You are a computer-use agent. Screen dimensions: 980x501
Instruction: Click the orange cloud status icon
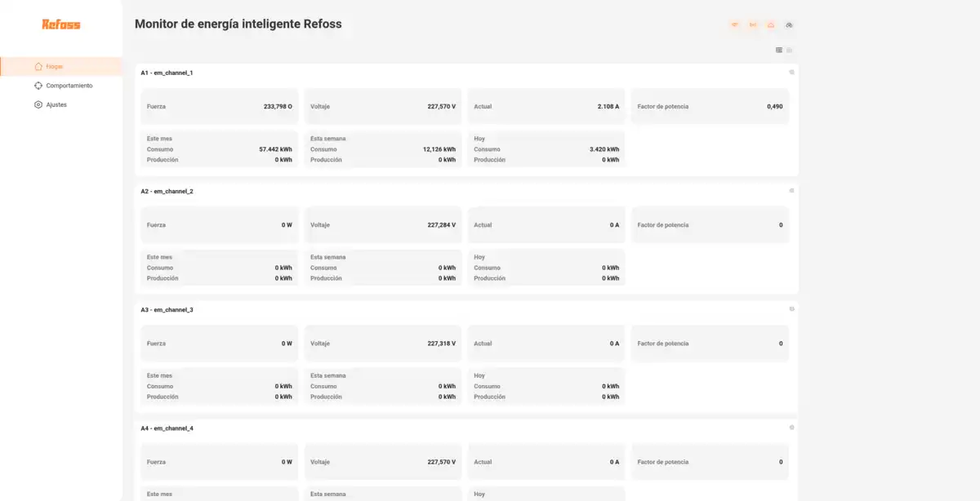(770, 25)
